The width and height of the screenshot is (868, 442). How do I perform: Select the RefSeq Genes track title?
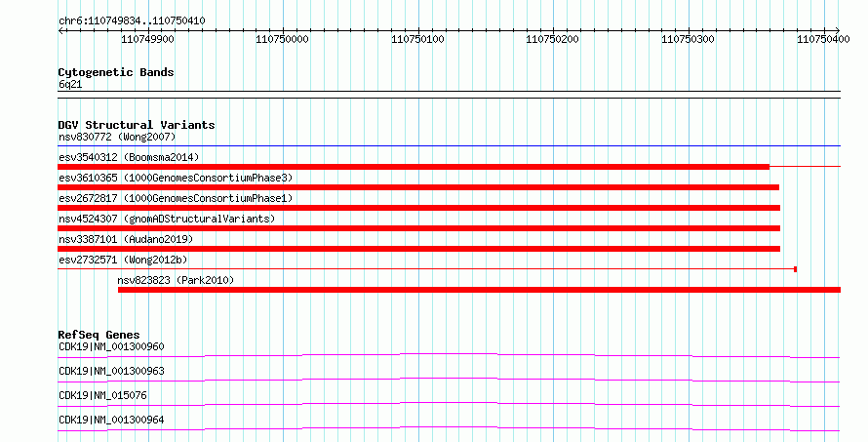[x=99, y=335]
